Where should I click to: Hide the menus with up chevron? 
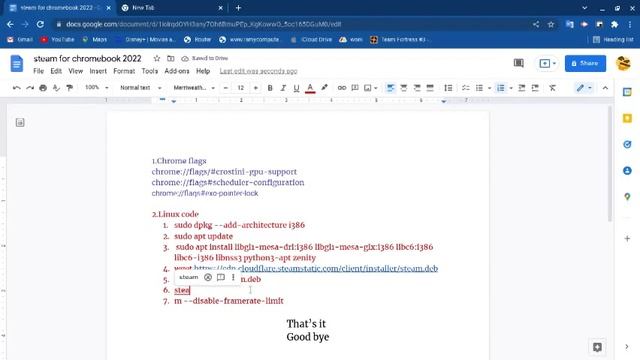point(605,88)
